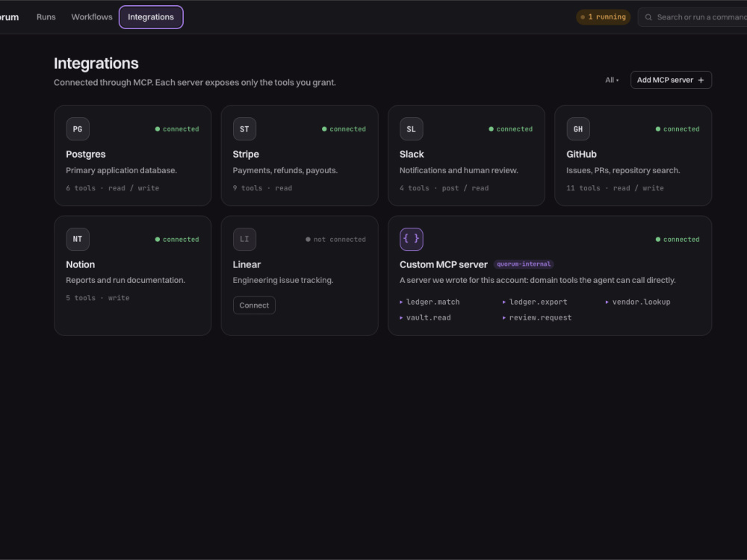Click 'Issues, PRs, repository search.' description
Image resolution: width=747 pixels, height=560 pixels.
click(x=623, y=170)
